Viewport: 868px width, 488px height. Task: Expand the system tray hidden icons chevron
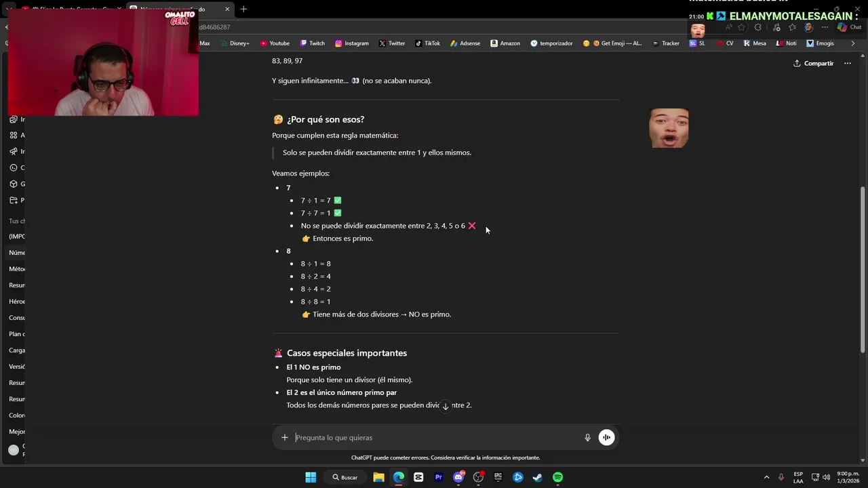[x=766, y=477]
